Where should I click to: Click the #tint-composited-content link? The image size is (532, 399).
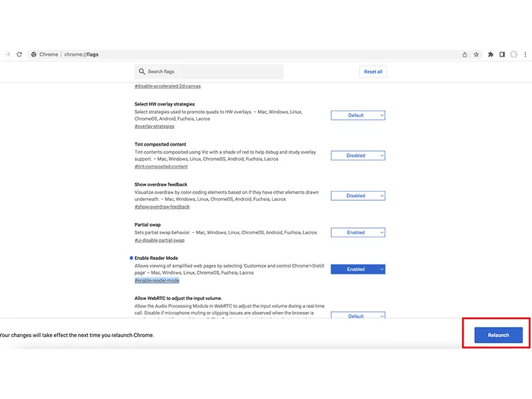(x=161, y=167)
